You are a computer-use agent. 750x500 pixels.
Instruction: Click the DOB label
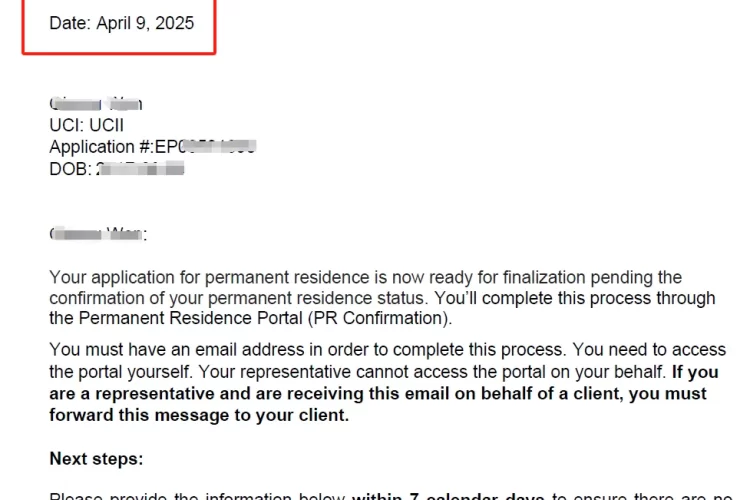70,169
